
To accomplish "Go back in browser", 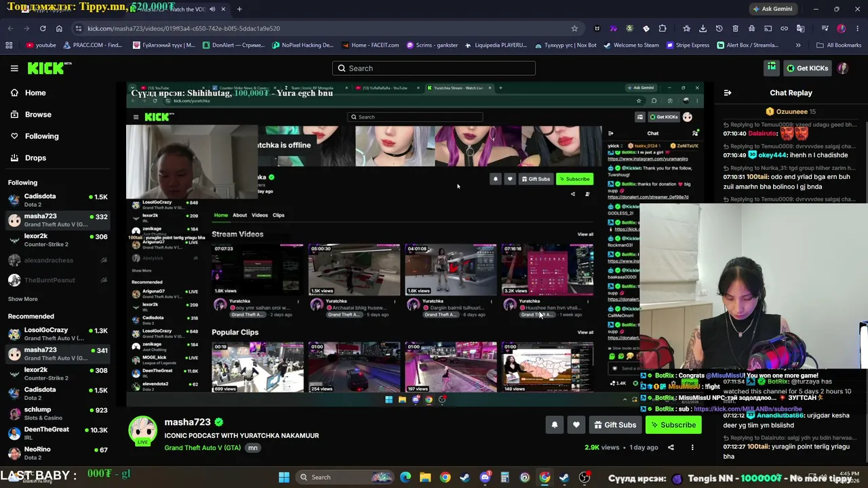I will tap(10, 28).
